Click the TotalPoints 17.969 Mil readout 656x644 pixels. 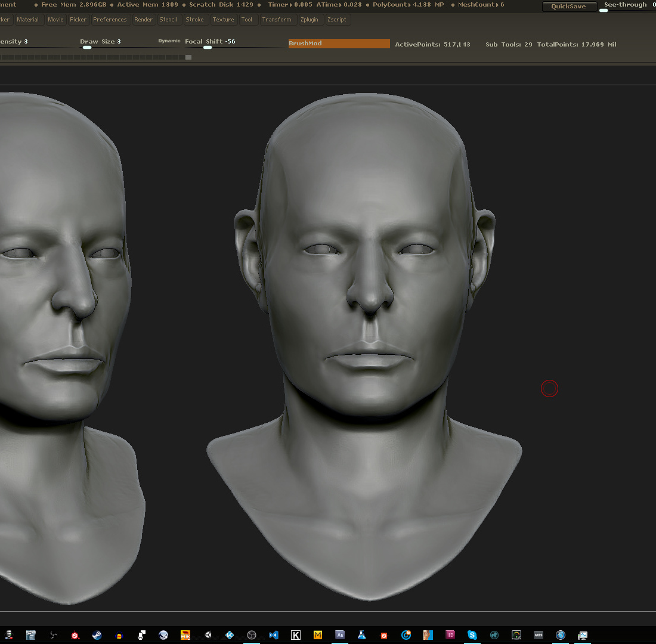pyautogui.click(x=577, y=44)
